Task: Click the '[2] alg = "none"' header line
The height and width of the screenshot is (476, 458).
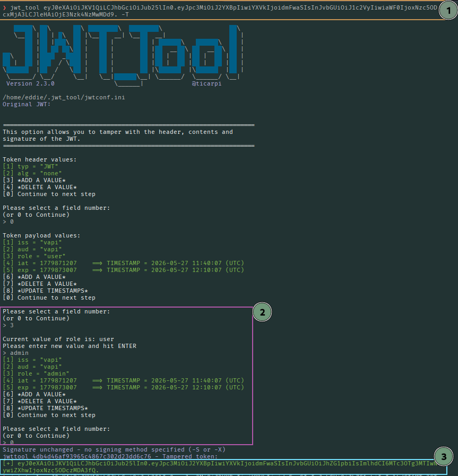Action: 32,173
